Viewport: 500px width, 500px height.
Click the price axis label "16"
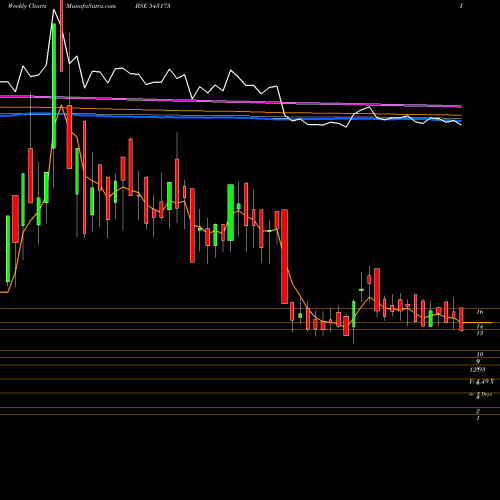[480, 312]
